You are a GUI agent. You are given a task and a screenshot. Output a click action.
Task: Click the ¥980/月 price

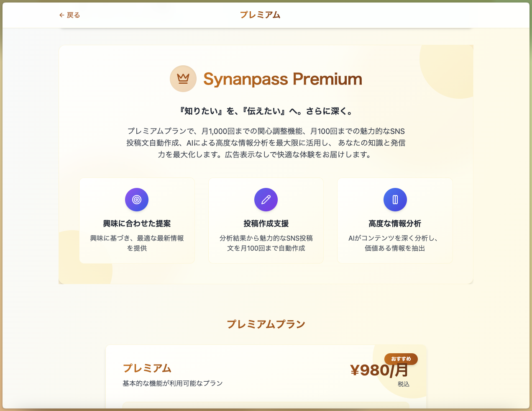[379, 370]
